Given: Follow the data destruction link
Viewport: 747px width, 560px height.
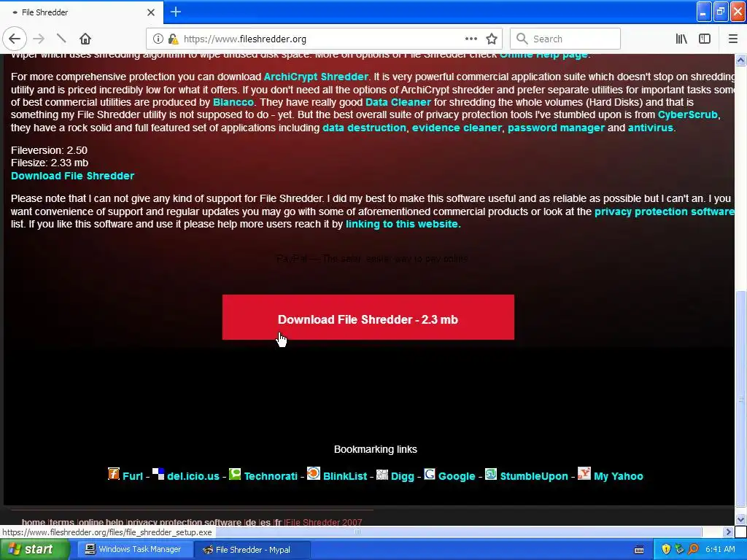Looking at the screenshot, I should (364, 128).
